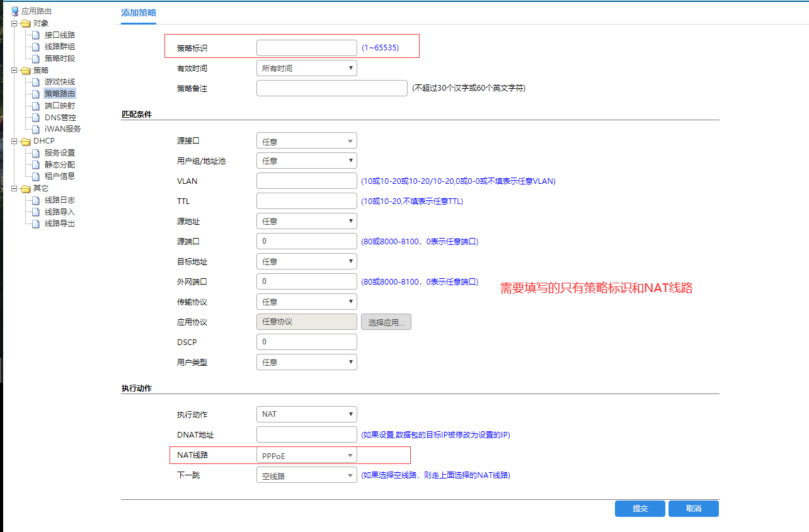Screen dimensions: 809x532
Task: Open the 用户类型 dropdown
Action: pos(307,363)
